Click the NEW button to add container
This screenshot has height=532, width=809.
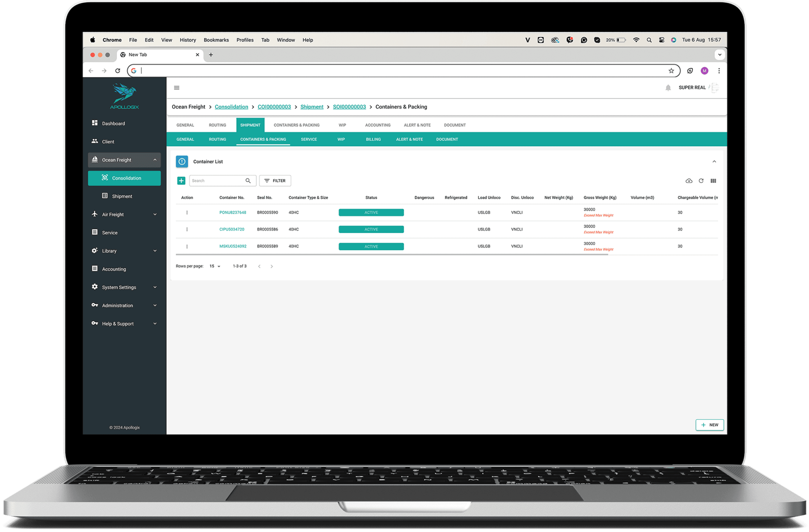tap(710, 424)
